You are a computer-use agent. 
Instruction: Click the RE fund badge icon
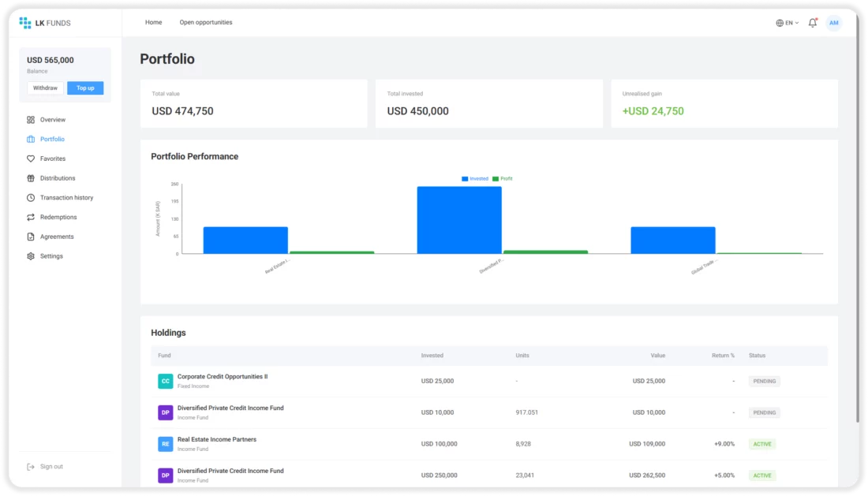pyautogui.click(x=165, y=444)
